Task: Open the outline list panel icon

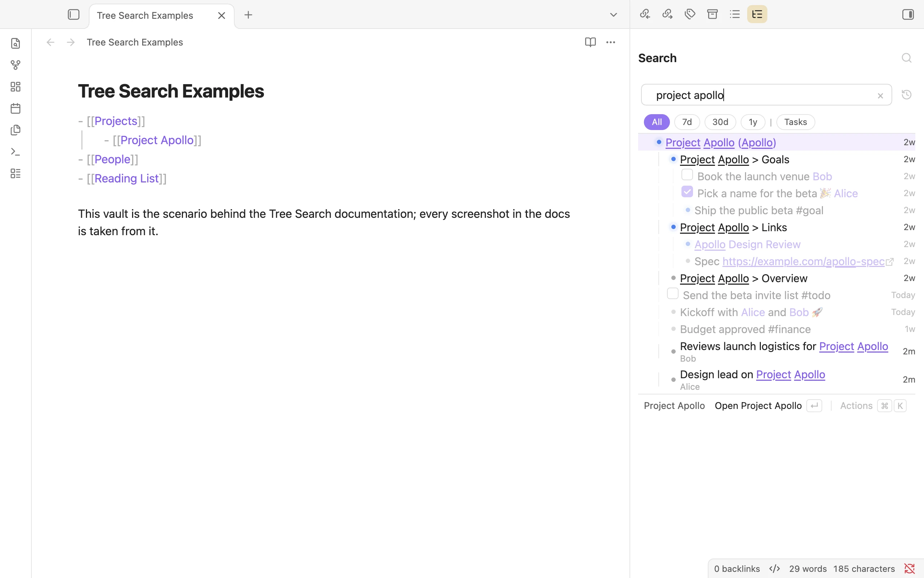Action: pos(735,14)
